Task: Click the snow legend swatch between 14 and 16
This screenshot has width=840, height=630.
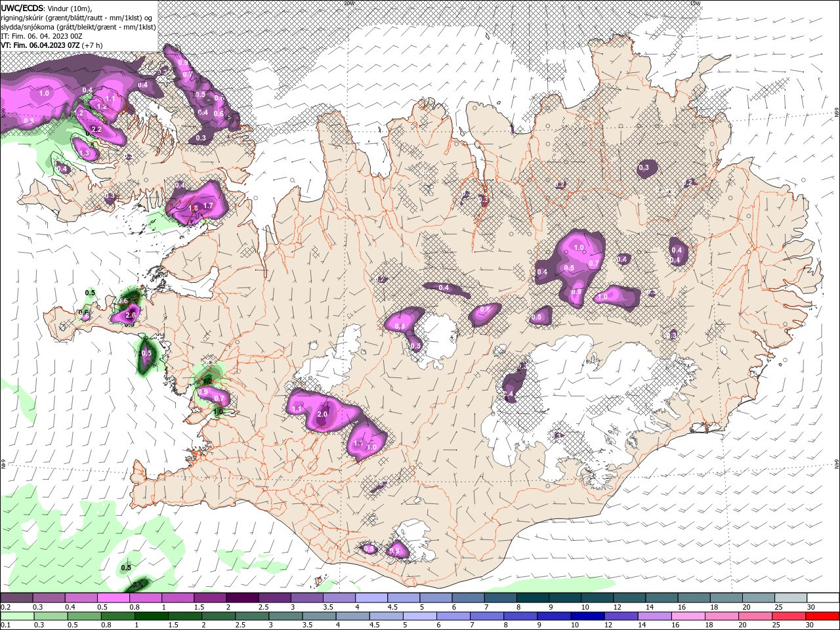Action: (661, 598)
